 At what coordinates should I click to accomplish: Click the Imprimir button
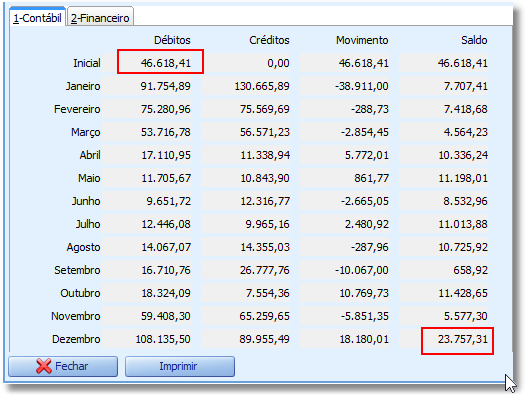pyautogui.click(x=180, y=366)
